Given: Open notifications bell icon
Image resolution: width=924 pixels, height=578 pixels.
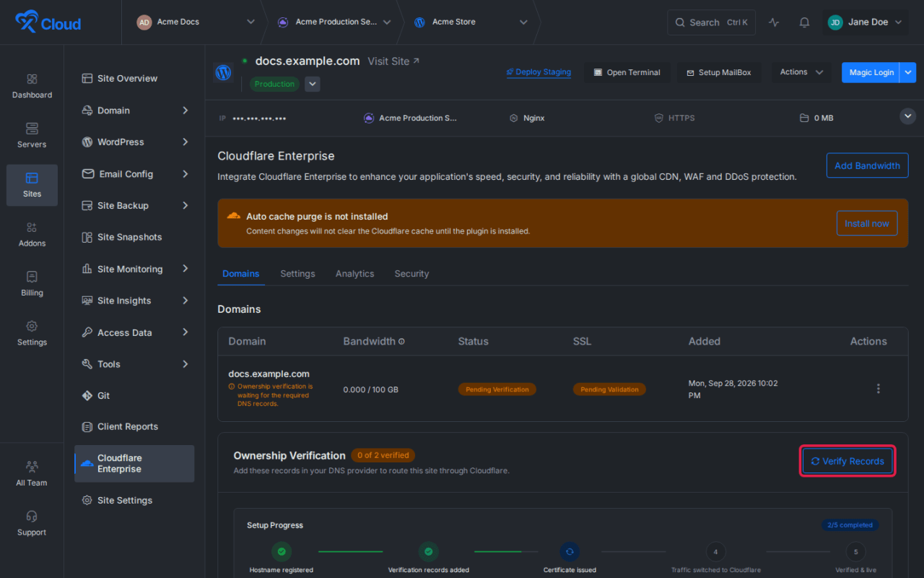Looking at the screenshot, I should tap(804, 22).
